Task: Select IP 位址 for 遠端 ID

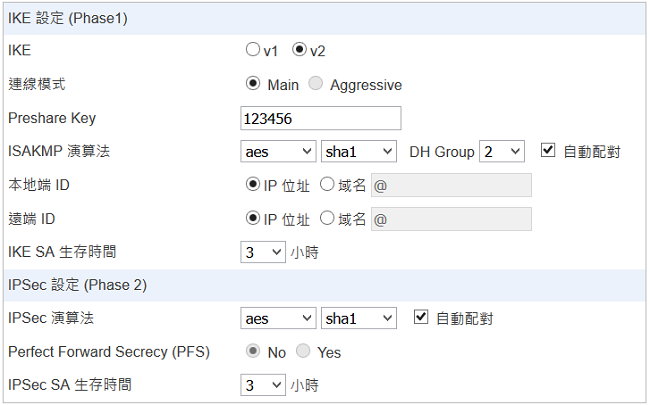Action: pyautogui.click(x=252, y=219)
